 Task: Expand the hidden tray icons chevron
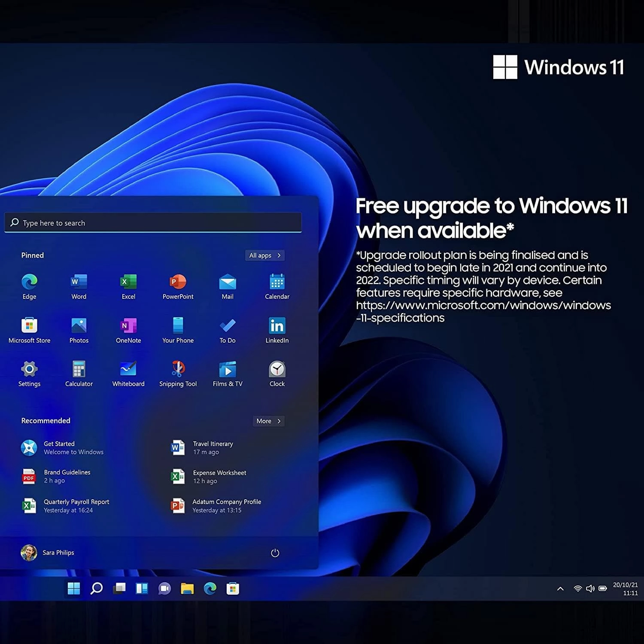coord(560,589)
